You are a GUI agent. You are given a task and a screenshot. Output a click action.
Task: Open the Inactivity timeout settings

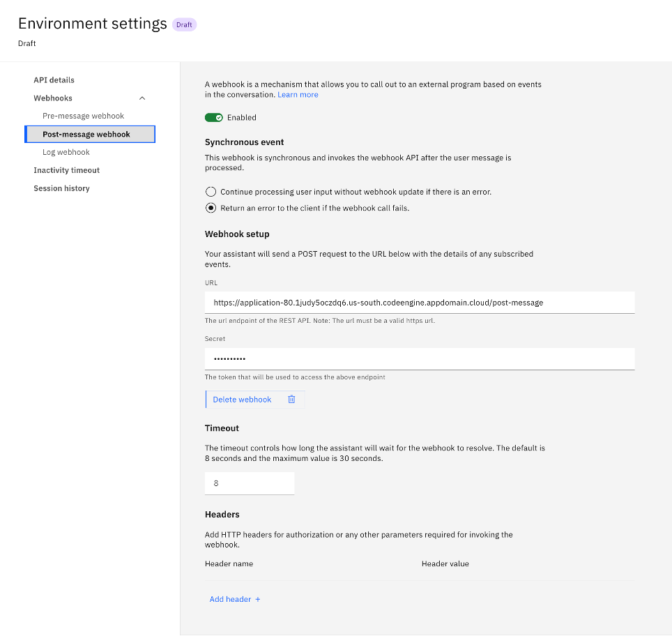coord(66,169)
